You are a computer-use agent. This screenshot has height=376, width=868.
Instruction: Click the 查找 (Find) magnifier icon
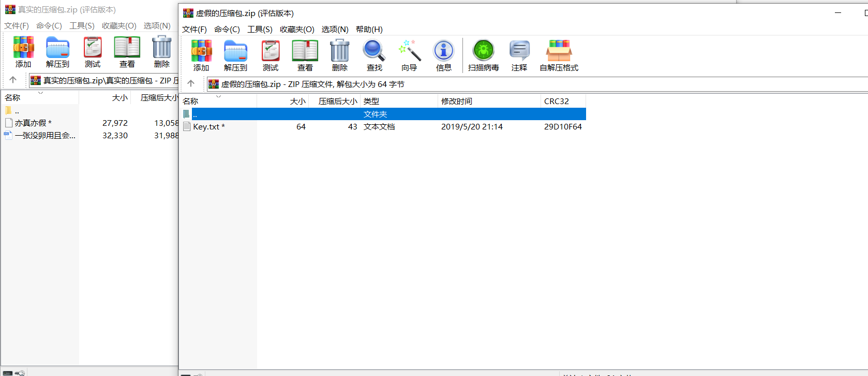(x=374, y=55)
